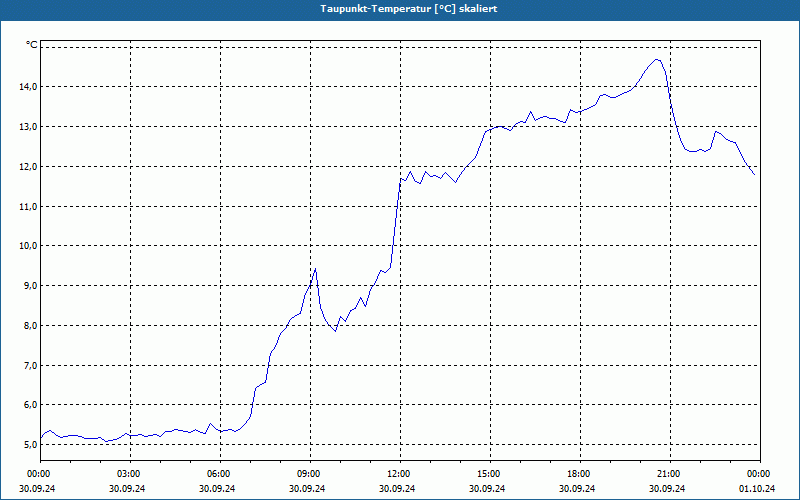The image size is (800, 500).
Task: Click the 00:00 label at the axis start
Action: (41, 474)
